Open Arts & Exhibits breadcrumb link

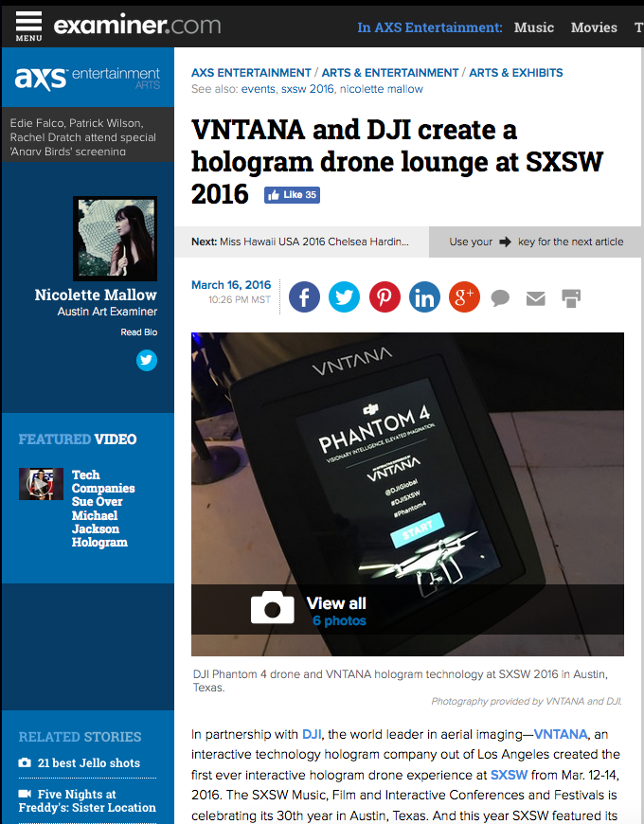coord(515,73)
